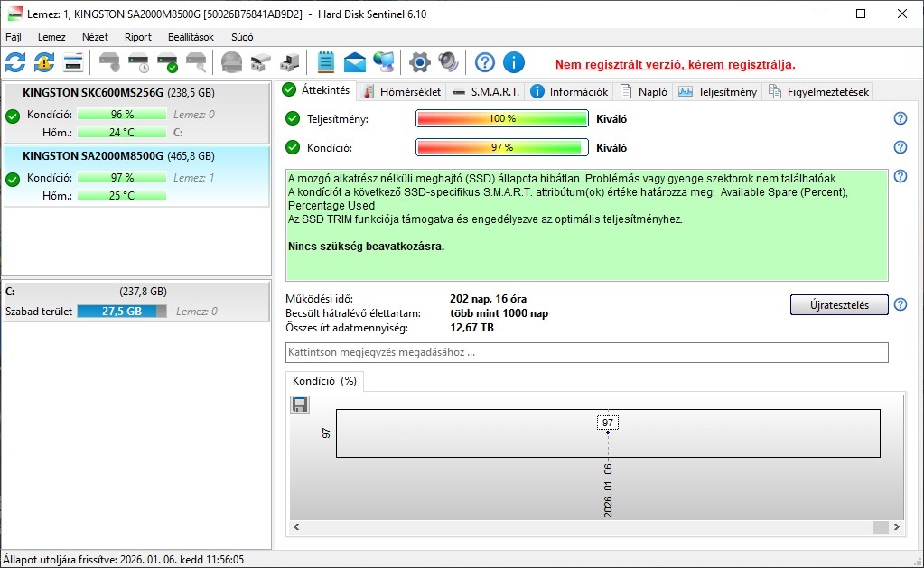Click the gray dome disk icon
The height and width of the screenshot is (568, 924).
pos(231,62)
